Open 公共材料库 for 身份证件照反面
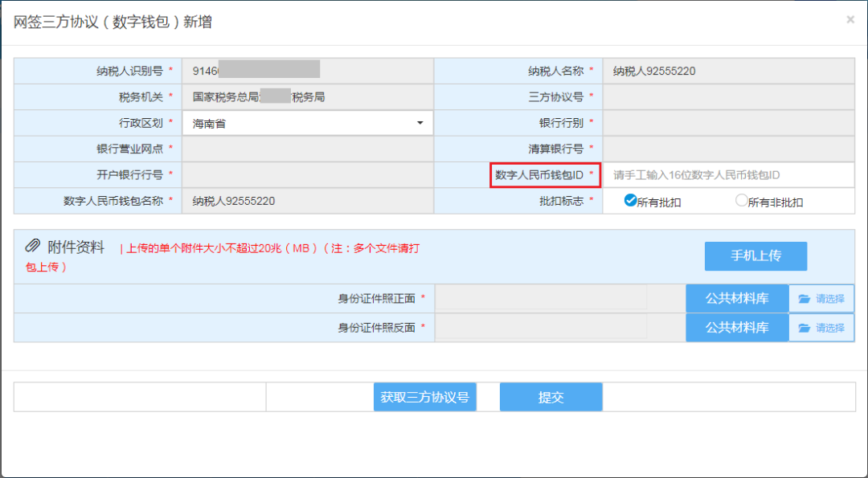Screen dimensions: 868x478 tap(737, 328)
